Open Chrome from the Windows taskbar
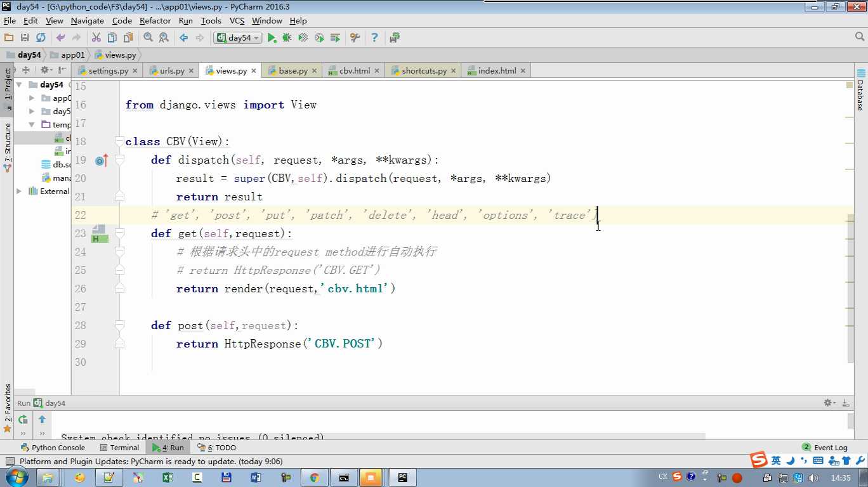The image size is (868, 487). (x=314, y=477)
